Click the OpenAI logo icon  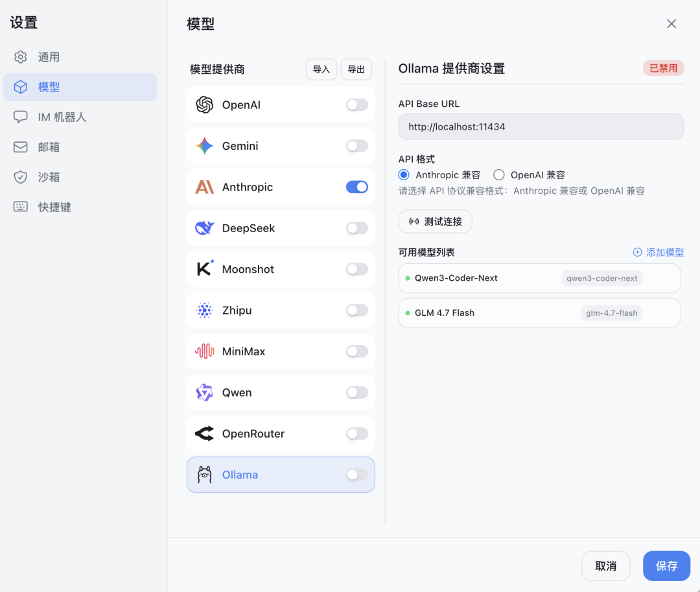point(204,105)
